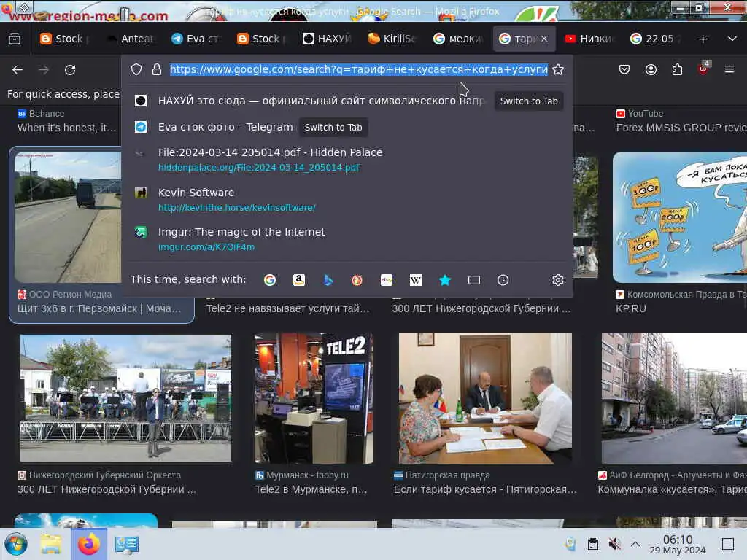
Task: Click the Firefox taskbar icon
Action: 89,544
